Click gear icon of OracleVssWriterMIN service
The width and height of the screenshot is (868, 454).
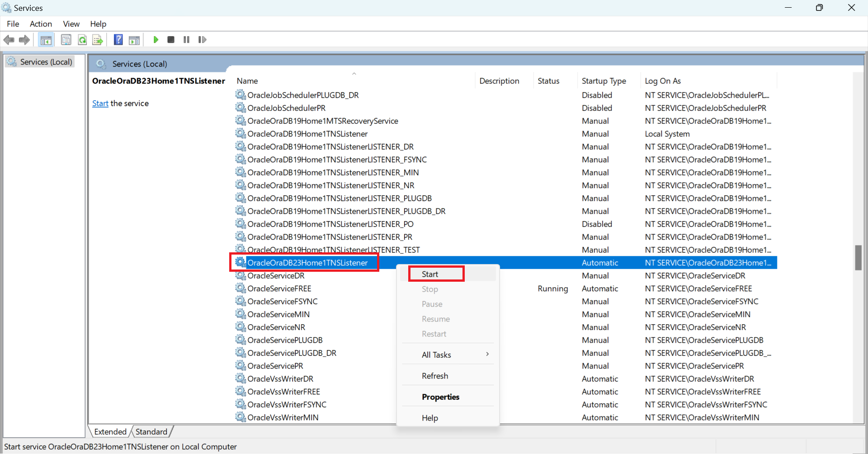coord(241,417)
